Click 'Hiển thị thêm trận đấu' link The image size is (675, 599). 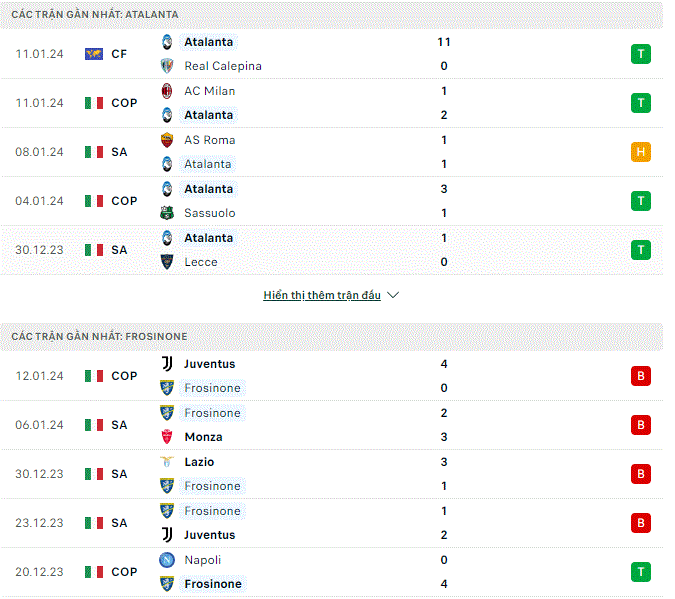[x=322, y=295]
